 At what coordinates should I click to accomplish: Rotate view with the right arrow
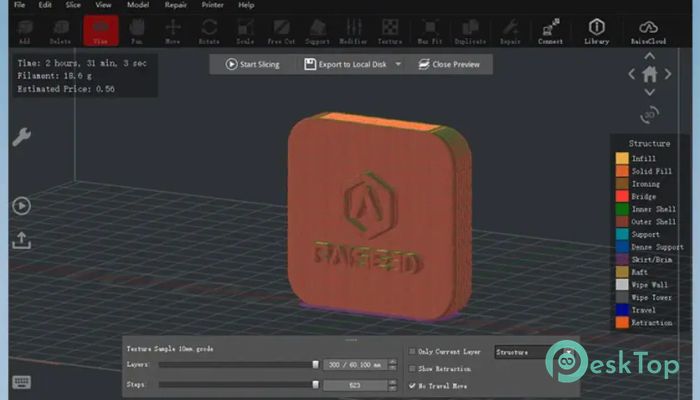coord(668,74)
